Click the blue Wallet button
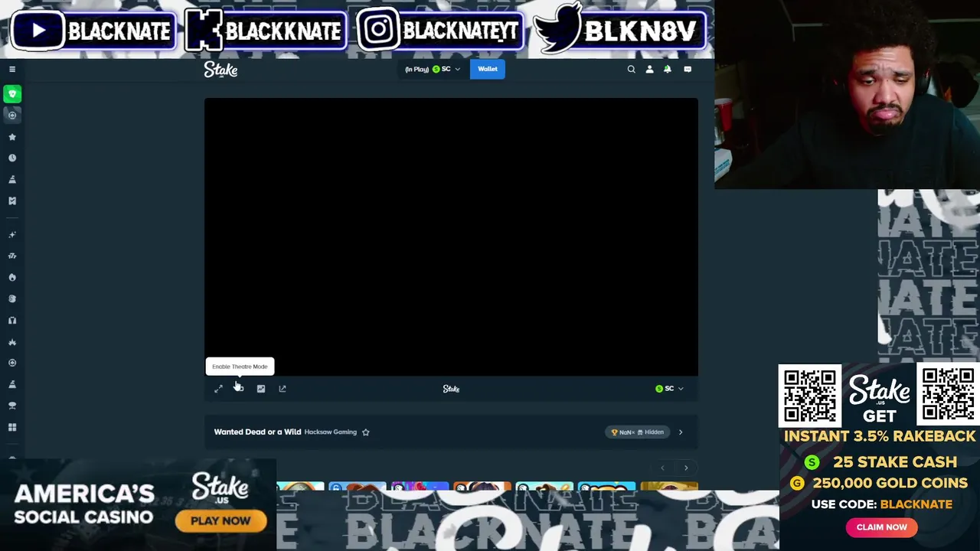The image size is (980, 551). 488,70
